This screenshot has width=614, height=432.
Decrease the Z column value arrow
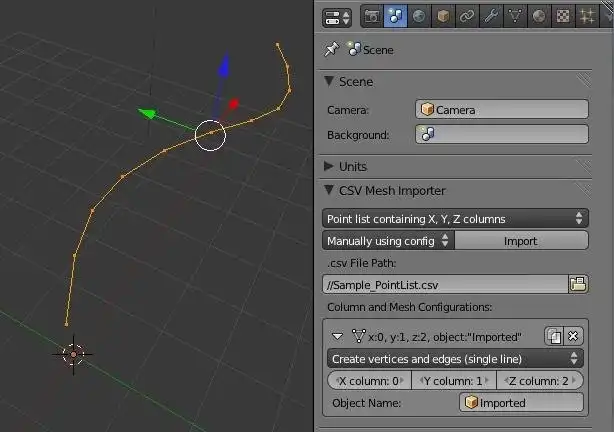tap(506, 380)
